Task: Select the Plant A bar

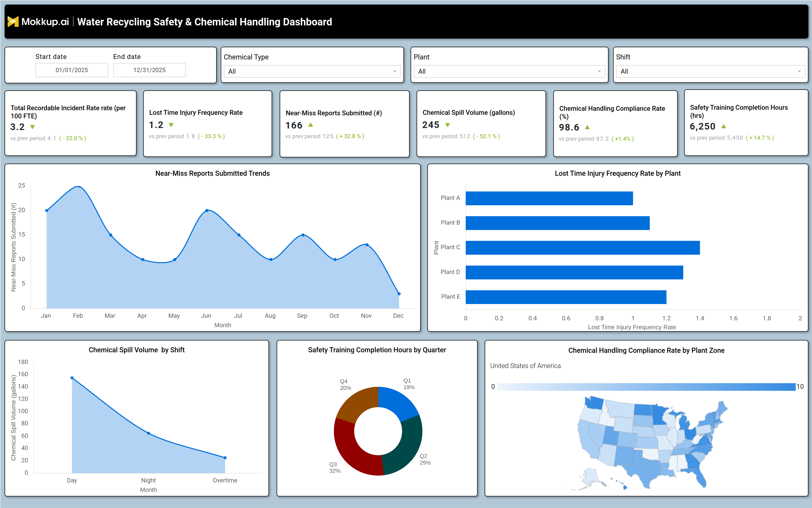Action: 549,198
